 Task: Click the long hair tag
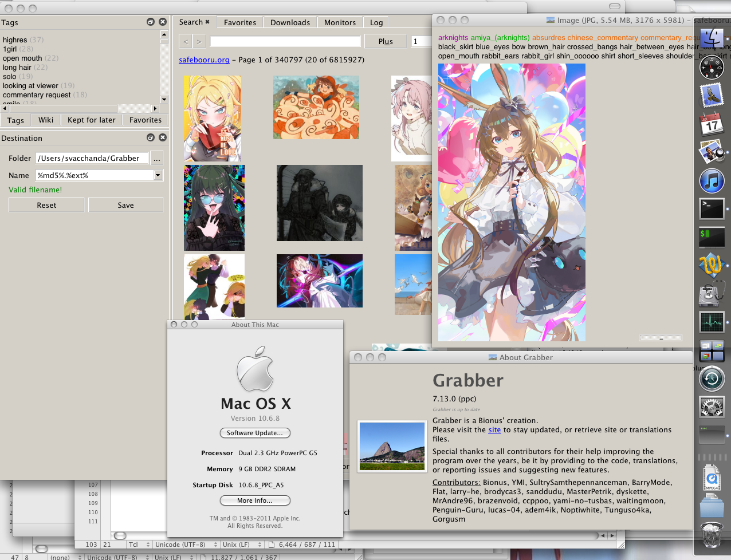tap(17, 67)
